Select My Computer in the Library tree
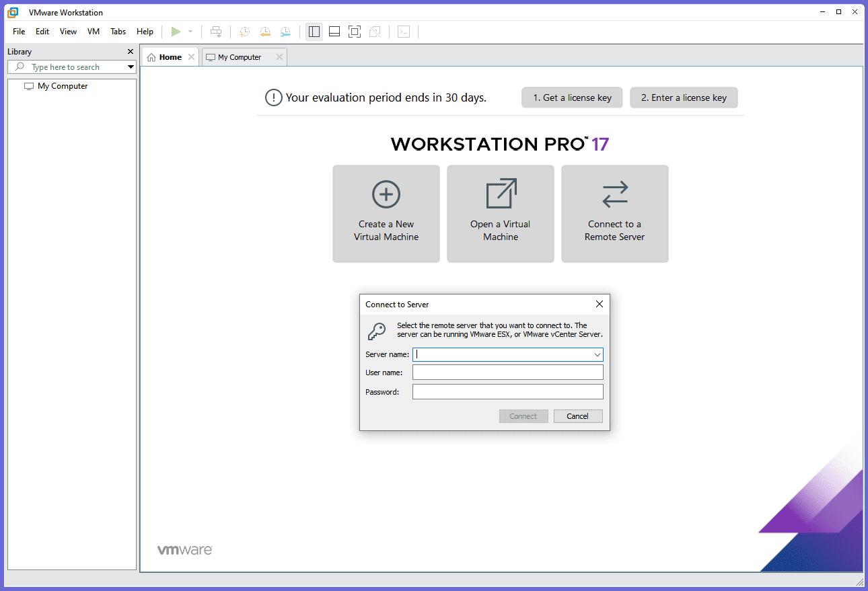This screenshot has height=591, width=868. tap(63, 86)
